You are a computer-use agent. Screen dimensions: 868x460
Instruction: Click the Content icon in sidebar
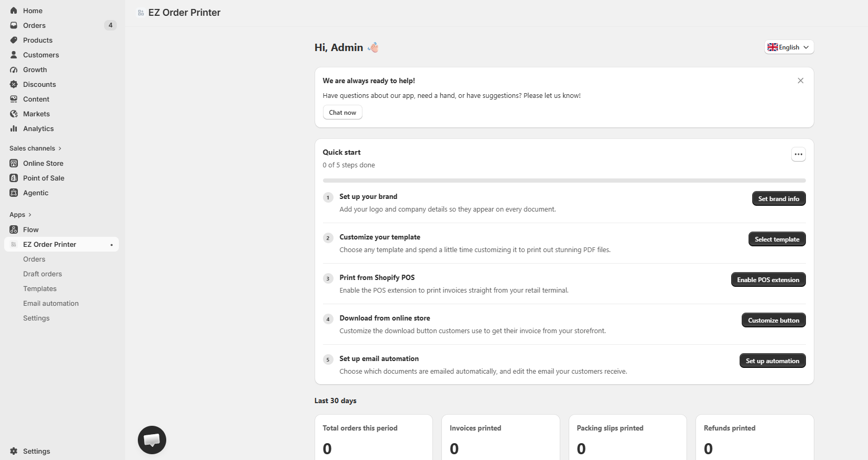coord(14,99)
